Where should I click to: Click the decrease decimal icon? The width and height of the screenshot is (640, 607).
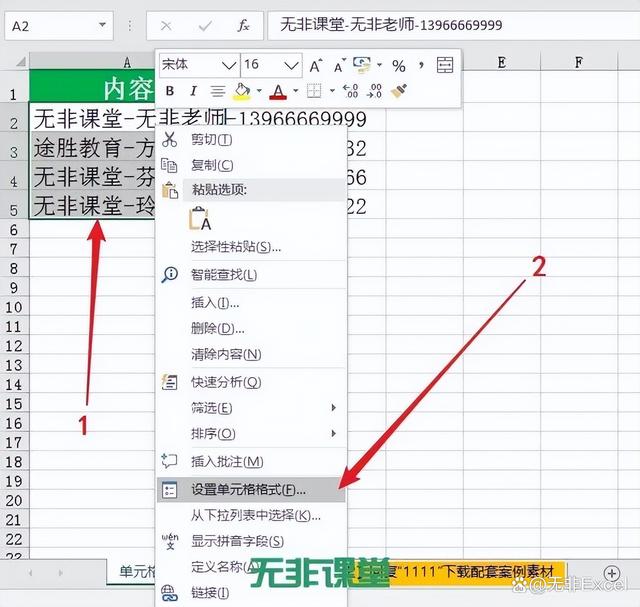[374, 91]
